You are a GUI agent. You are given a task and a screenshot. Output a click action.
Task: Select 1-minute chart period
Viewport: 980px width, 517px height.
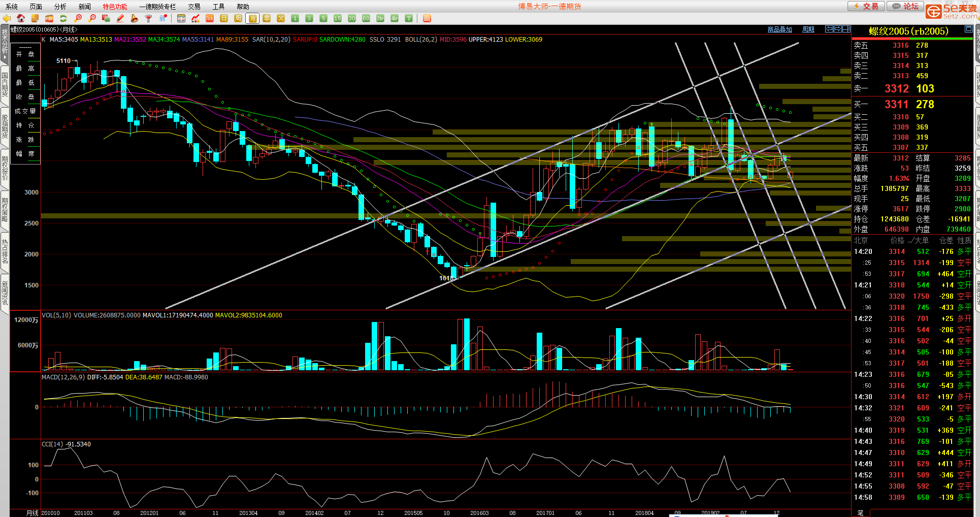[x=295, y=18]
